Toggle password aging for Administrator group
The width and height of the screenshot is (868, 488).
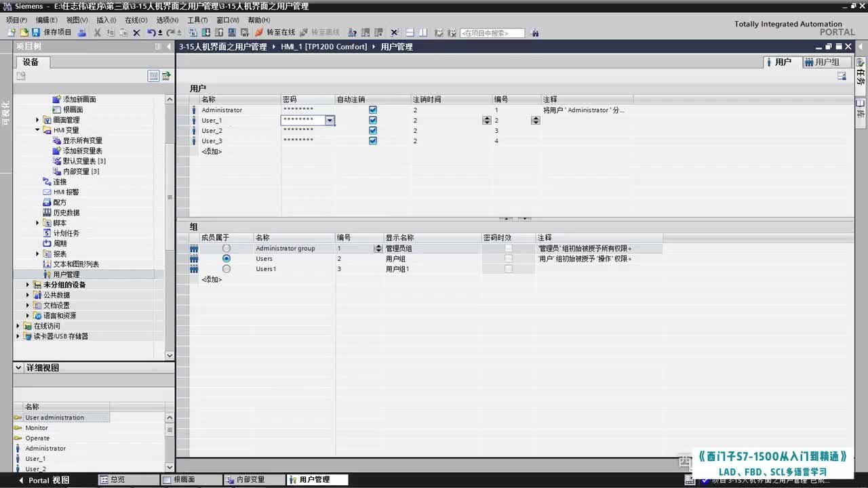(509, 249)
